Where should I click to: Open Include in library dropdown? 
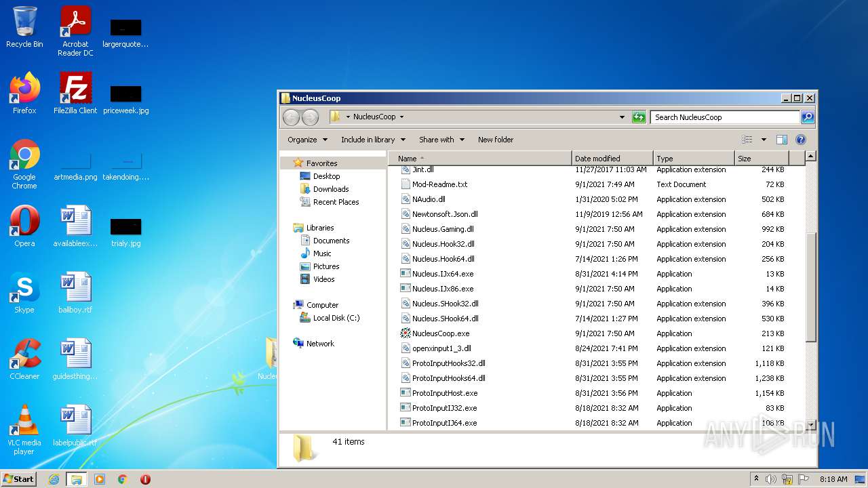pos(373,140)
